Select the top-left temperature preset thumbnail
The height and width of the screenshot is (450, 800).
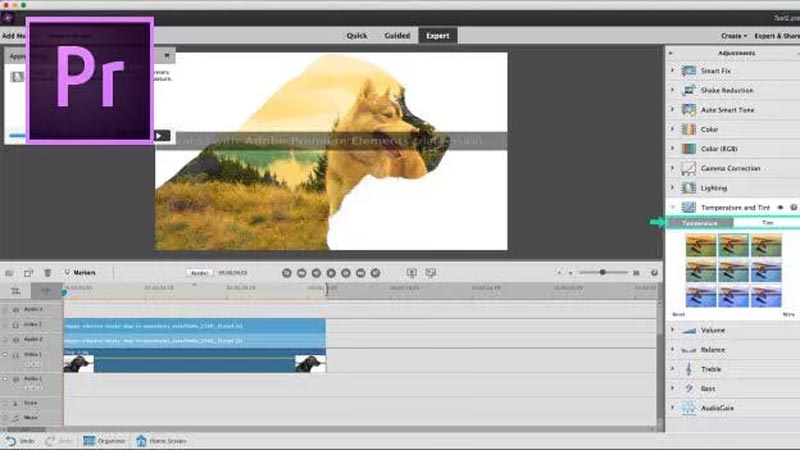[699, 245]
